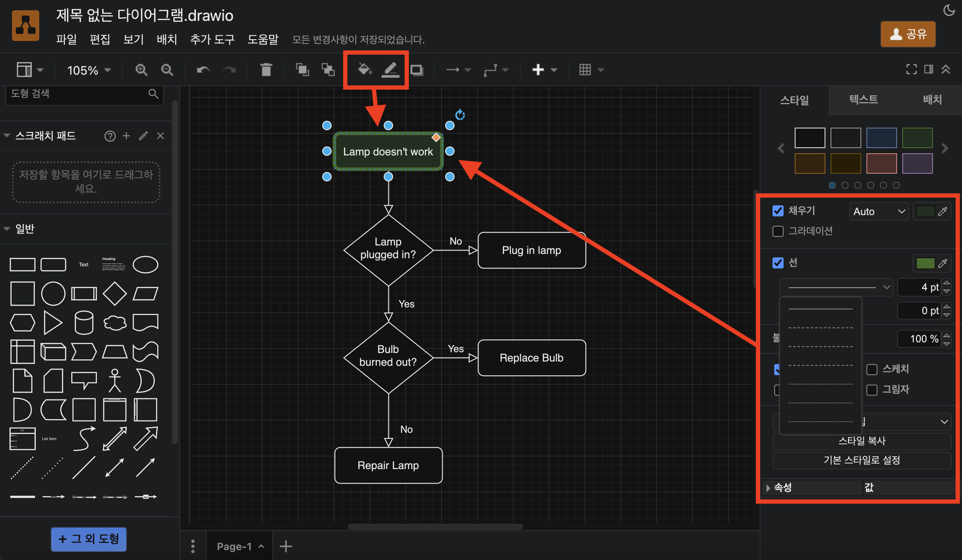Open the zoom level 105% dropdown
The width and height of the screenshot is (962, 560).
click(x=89, y=70)
